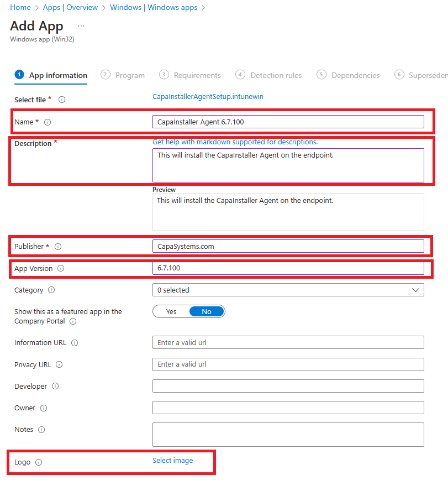This screenshot has width=448, height=480.
Task: Click the info icon beside Name label
Action: click(48, 122)
